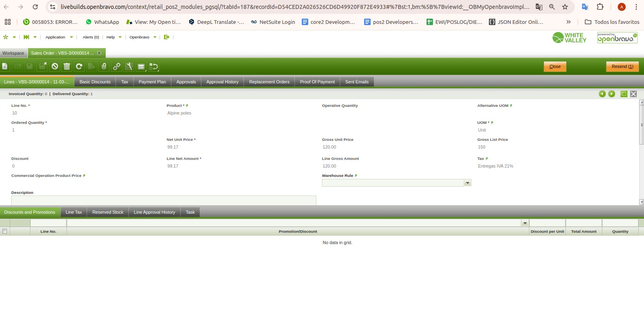Image resolution: width=644 pixels, height=321 pixels.
Task: Open the Replacement Orders tab
Action: click(x=269, y=82)
